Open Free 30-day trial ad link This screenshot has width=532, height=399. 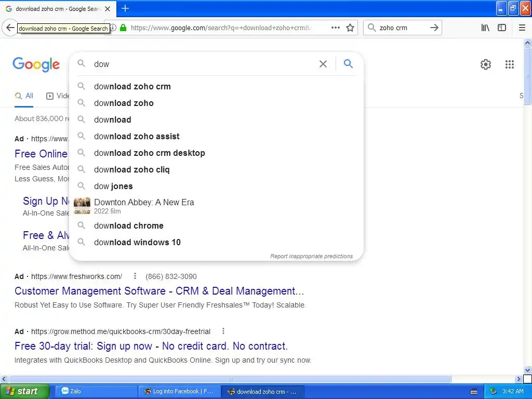pyautogui.click(x=151, y=345)
